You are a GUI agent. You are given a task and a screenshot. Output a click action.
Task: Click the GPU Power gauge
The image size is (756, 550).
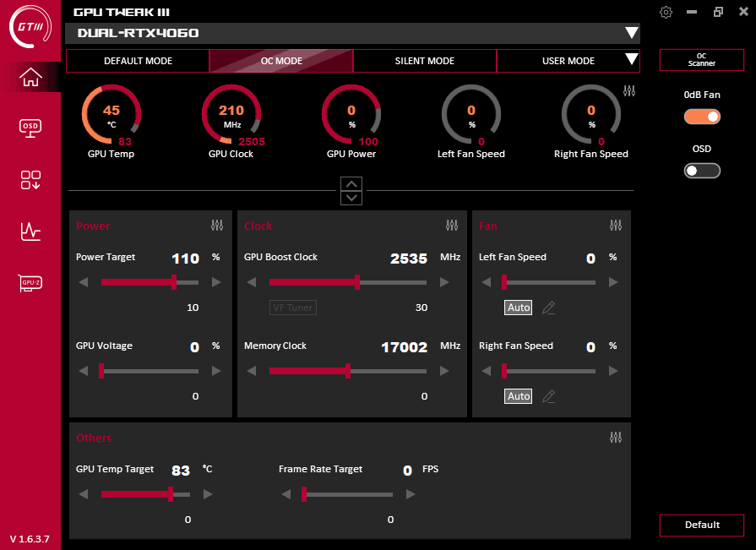coord(351,115)
